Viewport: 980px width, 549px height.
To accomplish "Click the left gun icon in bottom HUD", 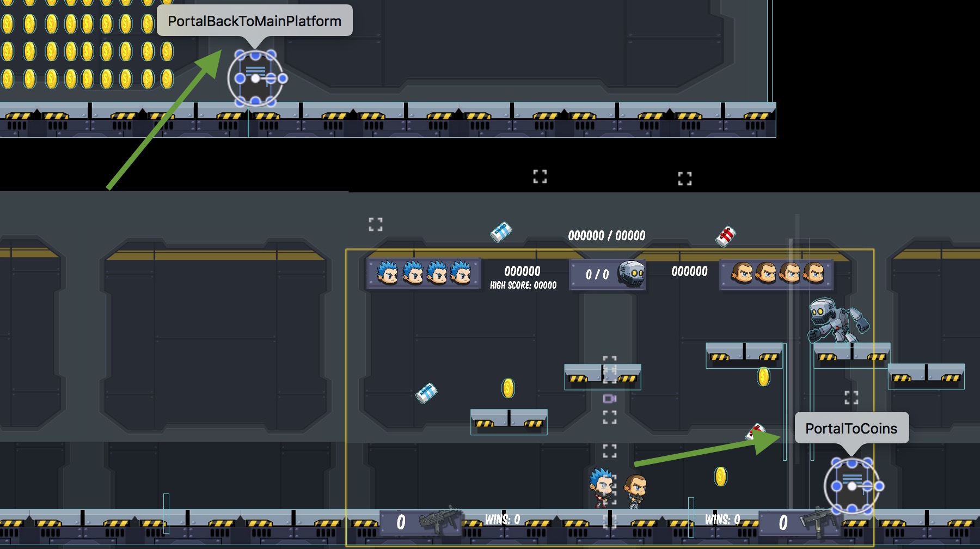I will (439, 521).
